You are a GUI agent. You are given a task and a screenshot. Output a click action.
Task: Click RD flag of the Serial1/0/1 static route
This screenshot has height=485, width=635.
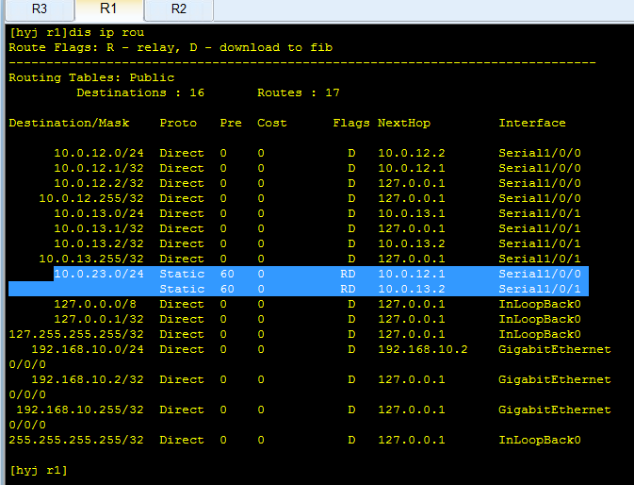(x=347, y=289)
